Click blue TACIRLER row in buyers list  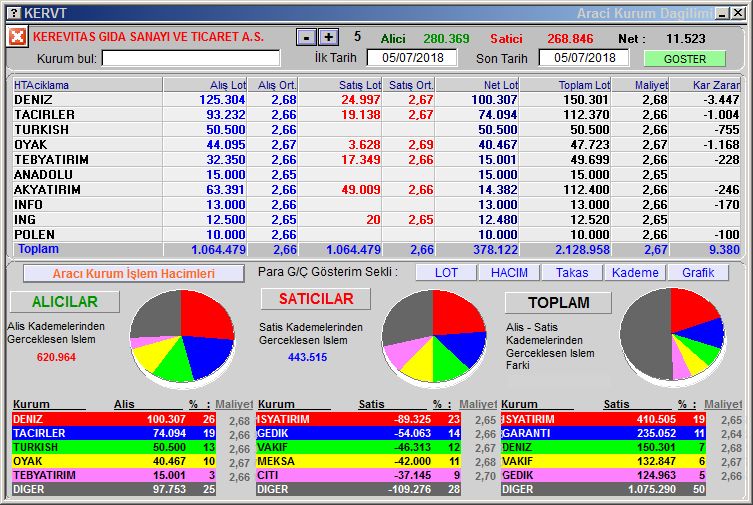tap(114, 433)
